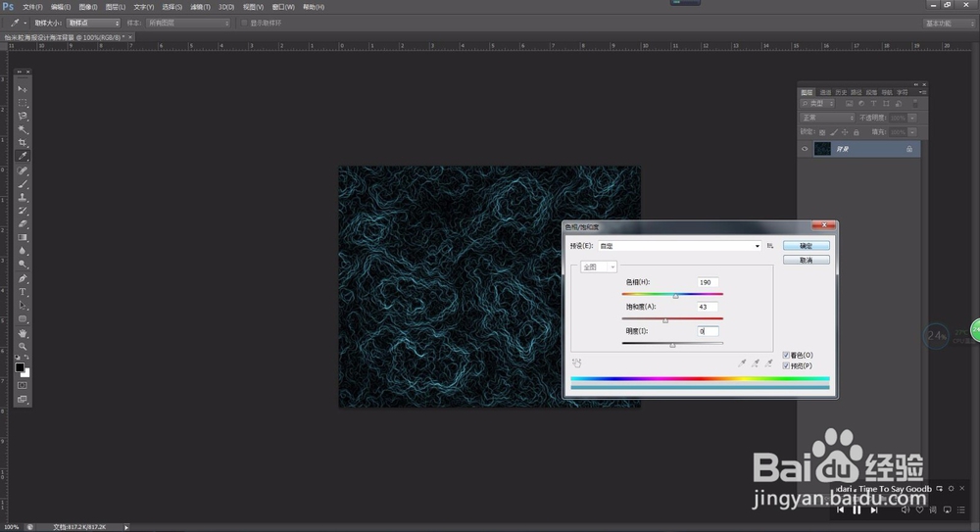
Task: Select the Brush tool
Action: (x=23, y=184)
